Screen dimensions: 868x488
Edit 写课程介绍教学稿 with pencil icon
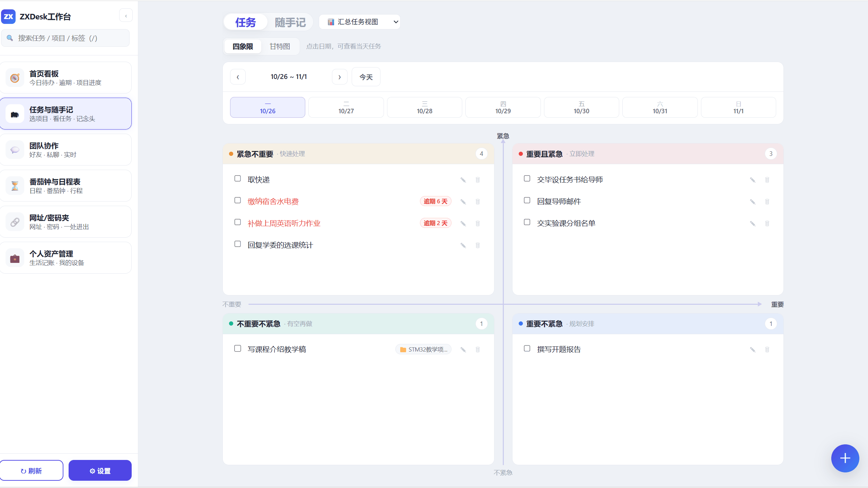coord(463,349)
